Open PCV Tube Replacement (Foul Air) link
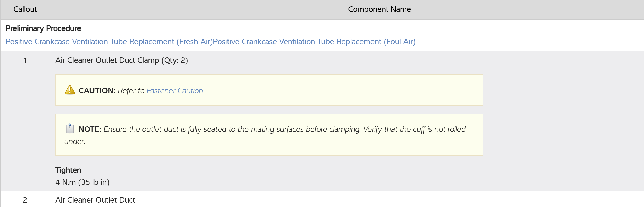Viewport: 644px width, 207px height. 314,42
